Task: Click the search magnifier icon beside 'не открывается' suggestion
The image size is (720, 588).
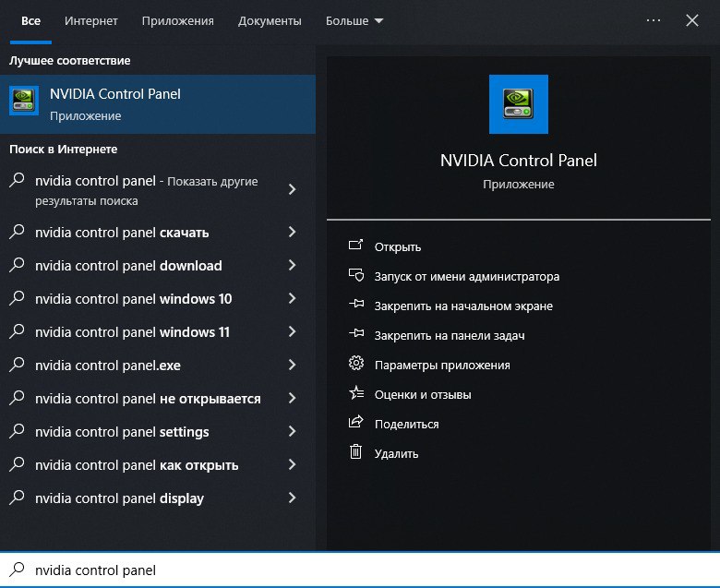Action: point(17,397)
